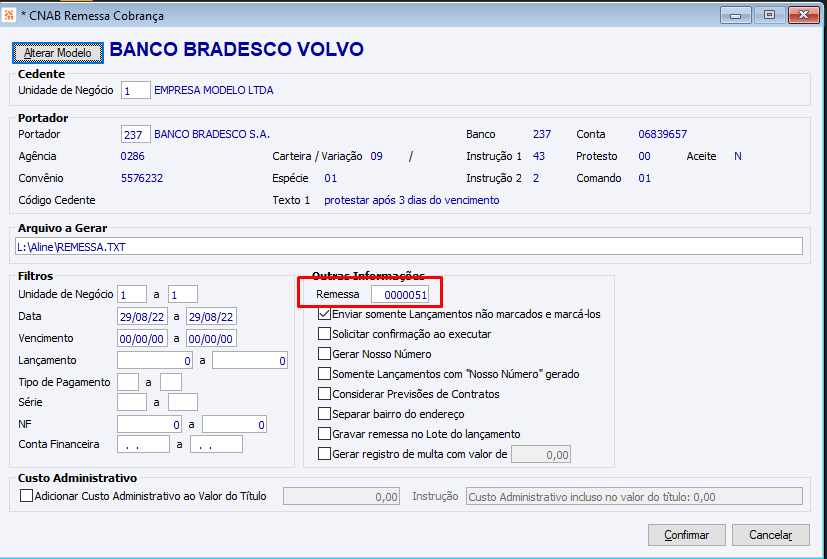The image size is (827, 559).
Task: Click Agência value 0286
Action: [x=132, y=157]
